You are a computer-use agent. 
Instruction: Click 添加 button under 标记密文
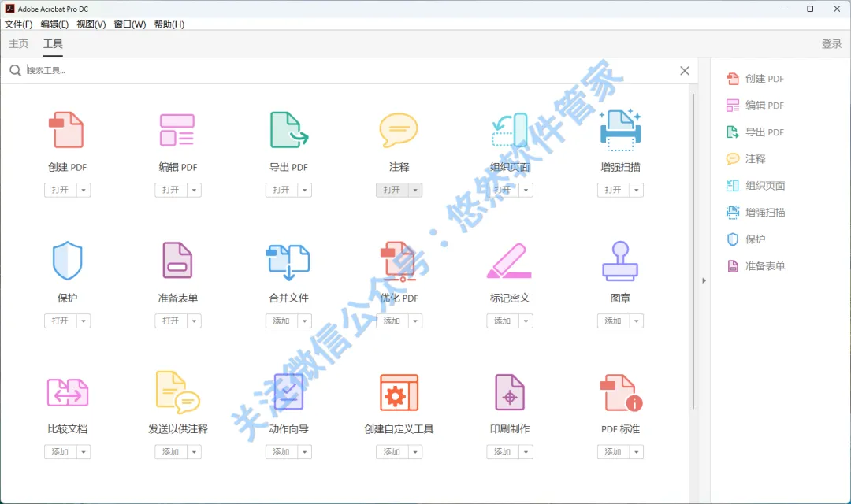pyautogui.click(x=503, y=321)
